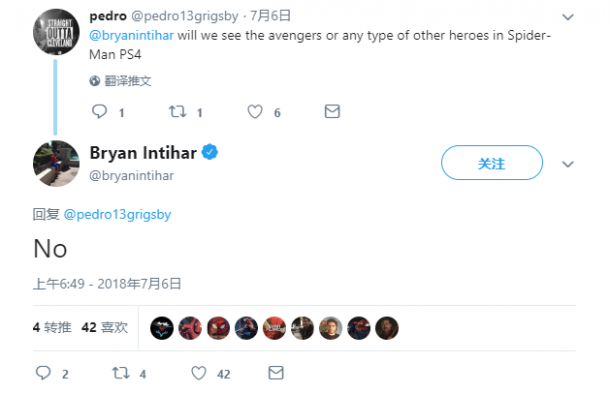
Task: Open Bryan Intihar's Spider-Man profile picture
Action: click(x=56, y=163)
